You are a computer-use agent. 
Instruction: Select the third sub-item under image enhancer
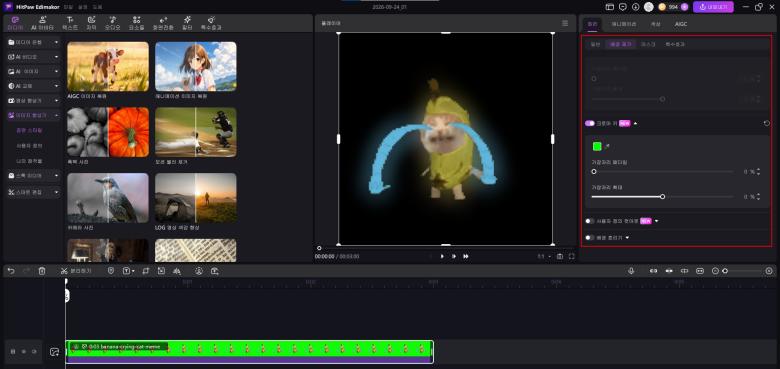coord(29,161)
